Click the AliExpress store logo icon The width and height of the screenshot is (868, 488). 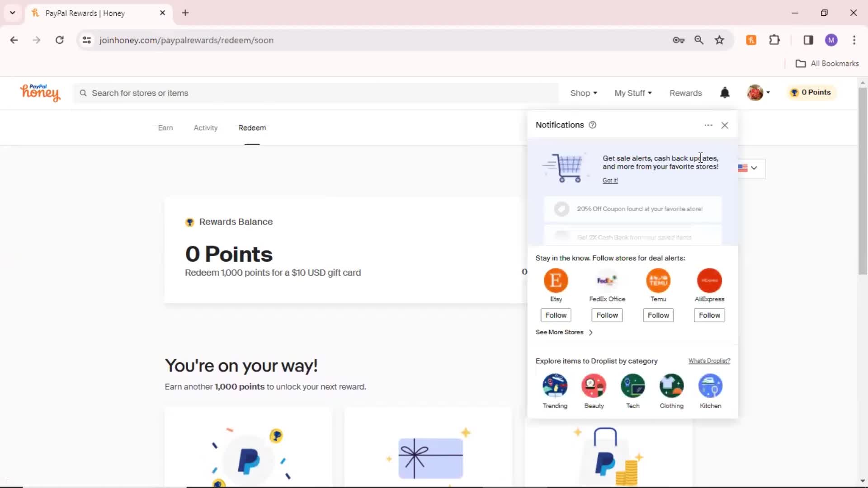click(709, 280)
